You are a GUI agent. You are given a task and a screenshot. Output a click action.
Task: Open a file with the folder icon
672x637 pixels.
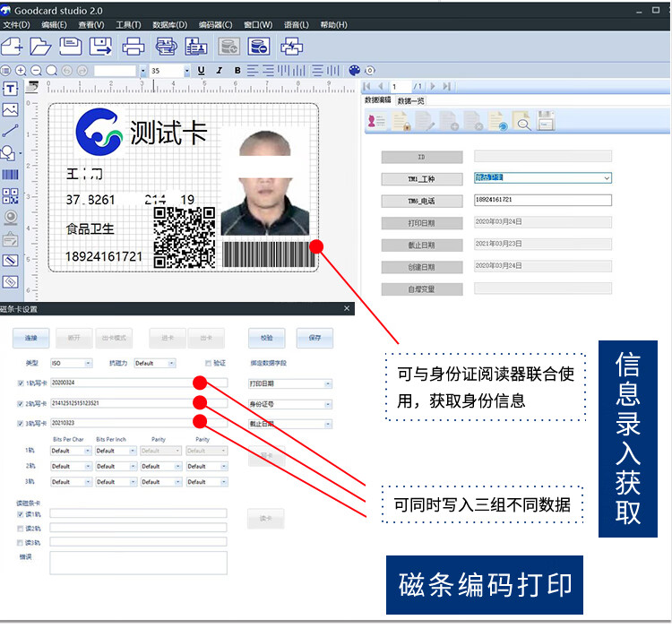click(40, 46)
